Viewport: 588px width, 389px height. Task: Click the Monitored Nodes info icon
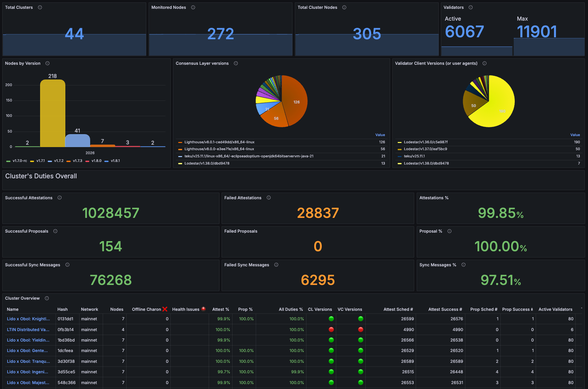(x=193, y=8)
